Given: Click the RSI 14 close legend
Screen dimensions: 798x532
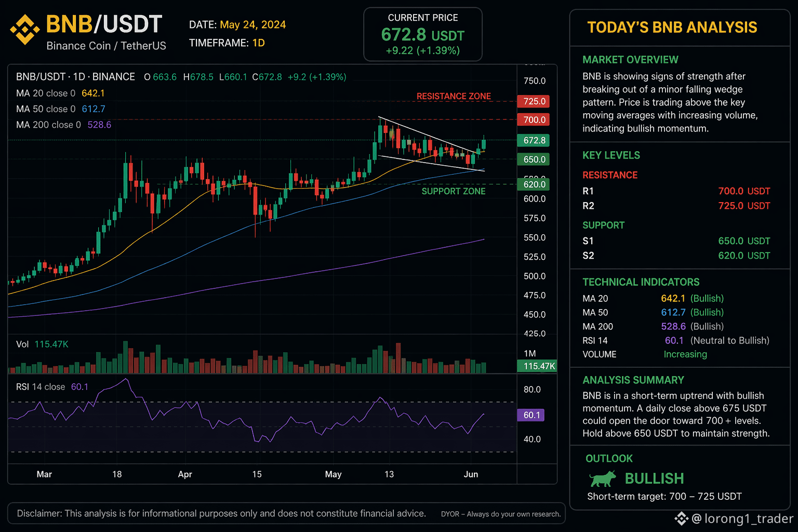Looking at the screenshot, I should pos(52,387).
